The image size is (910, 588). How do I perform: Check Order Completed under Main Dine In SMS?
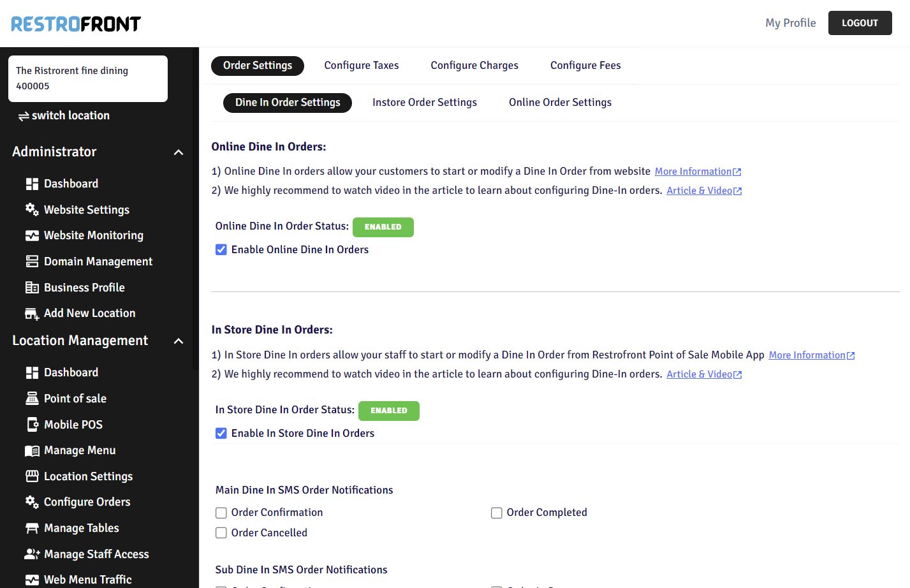497,513
